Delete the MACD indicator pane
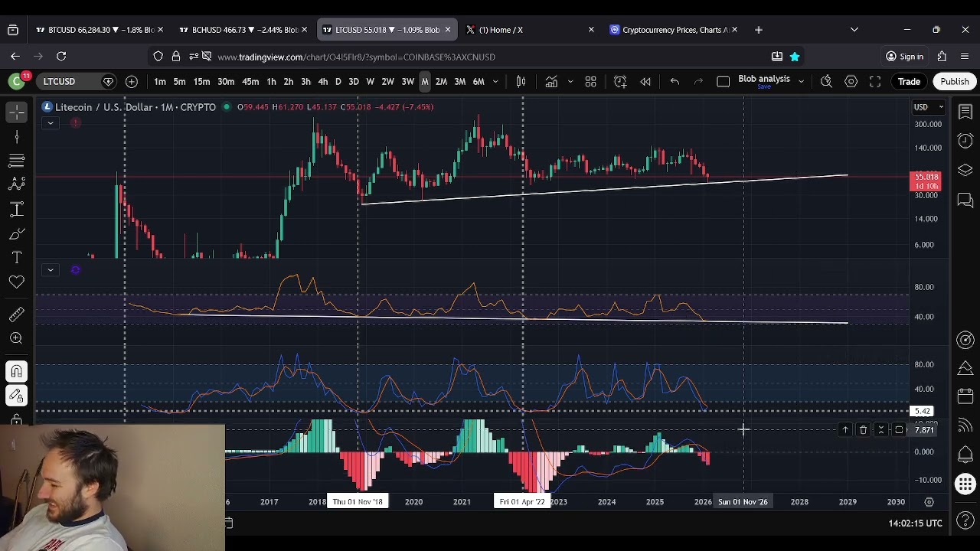The image size is (980, 551). pos(863,430)
